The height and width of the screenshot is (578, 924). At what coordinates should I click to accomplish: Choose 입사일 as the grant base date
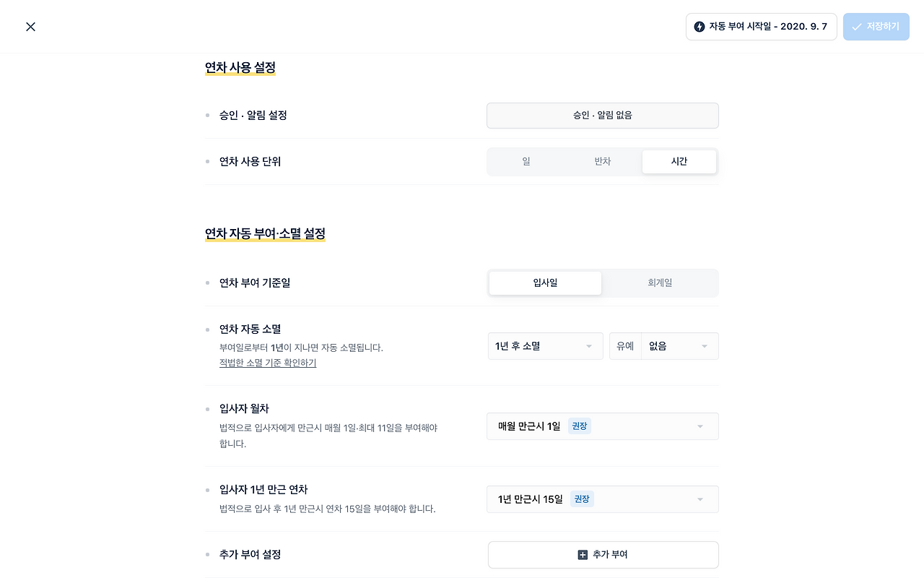click(x=545, y=283)
